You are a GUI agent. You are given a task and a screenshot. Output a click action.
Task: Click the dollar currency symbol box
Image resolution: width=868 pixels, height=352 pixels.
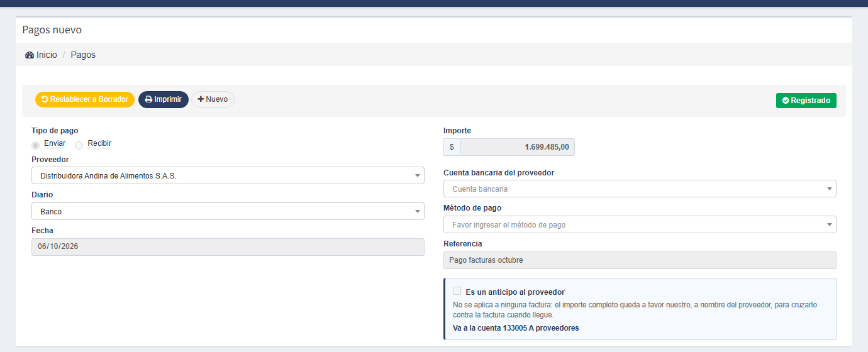(x=452, y=147)
